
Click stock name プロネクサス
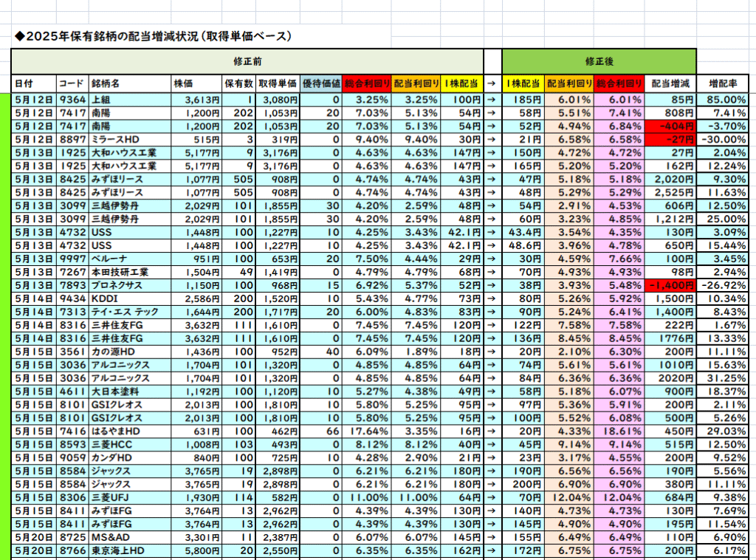pos(130,286)
